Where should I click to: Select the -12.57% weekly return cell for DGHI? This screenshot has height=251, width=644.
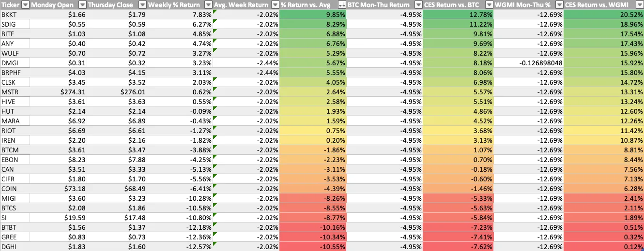[x=180, y=247]
